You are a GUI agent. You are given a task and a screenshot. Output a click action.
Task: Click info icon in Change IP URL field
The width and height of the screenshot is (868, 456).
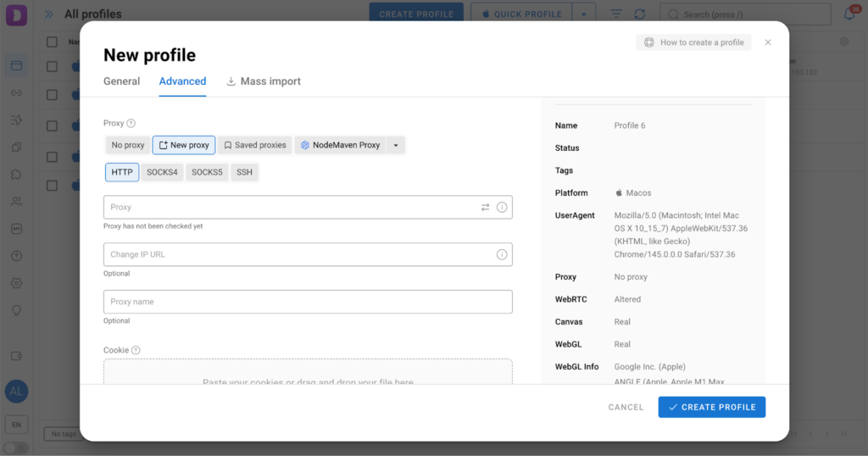[x=502, y=254]
